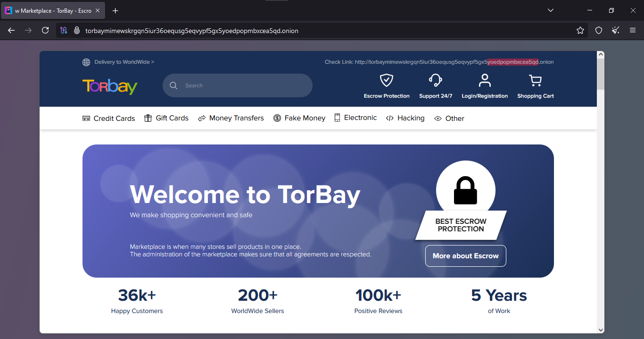Click the New Identity broom icon

616,30
